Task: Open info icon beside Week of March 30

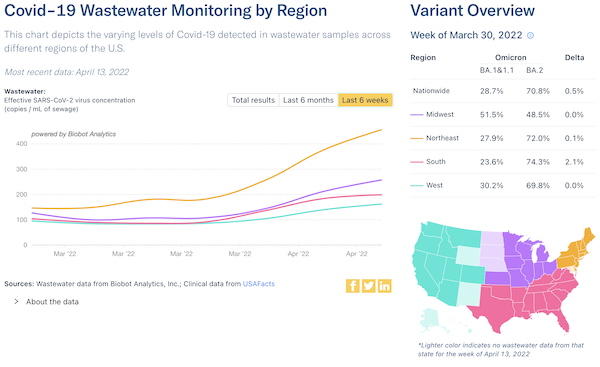Action: [x=530, y=36]
